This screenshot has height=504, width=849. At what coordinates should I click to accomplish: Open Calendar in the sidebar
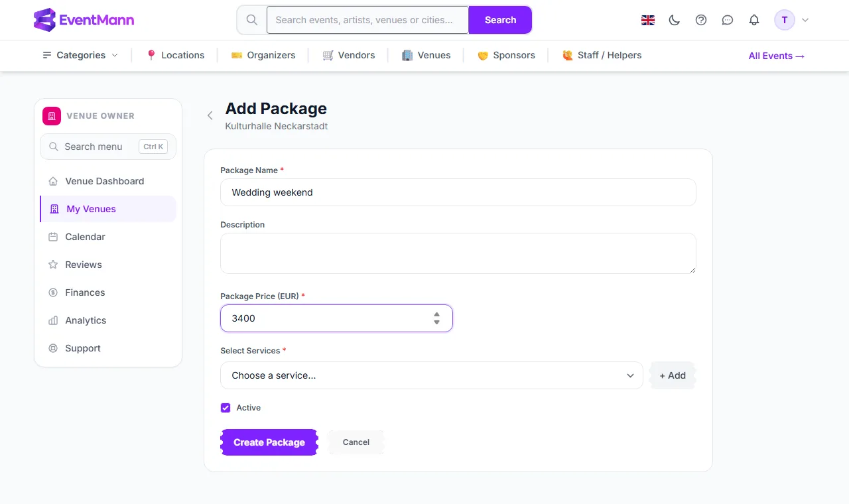(108, 237)
